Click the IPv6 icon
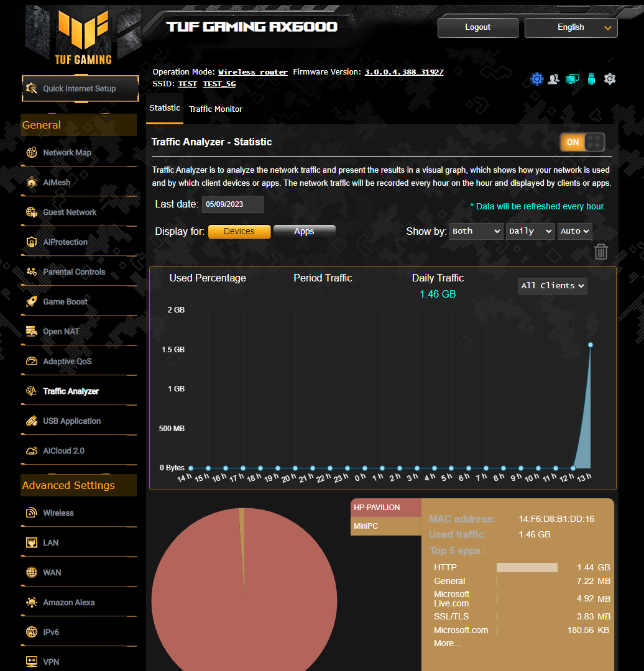644x671 pixels. (x=32, y=632)
